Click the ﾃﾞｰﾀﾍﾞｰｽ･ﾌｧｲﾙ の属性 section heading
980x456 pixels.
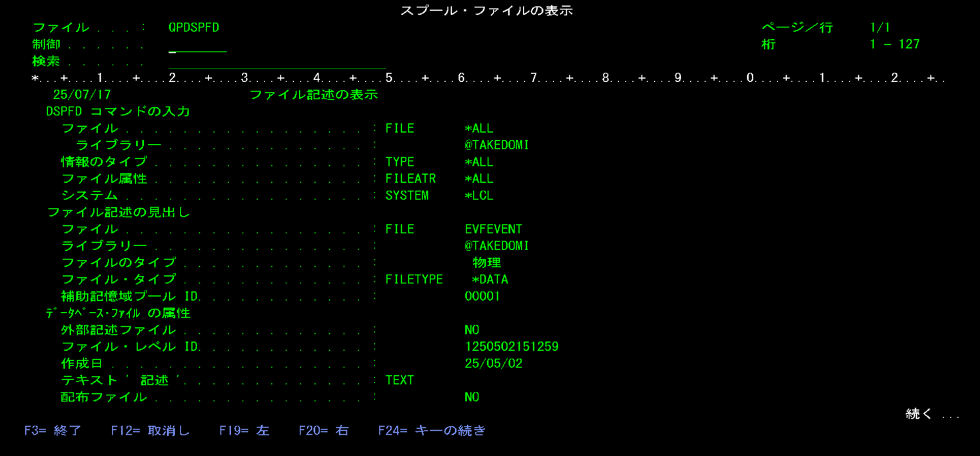[118, 313]
